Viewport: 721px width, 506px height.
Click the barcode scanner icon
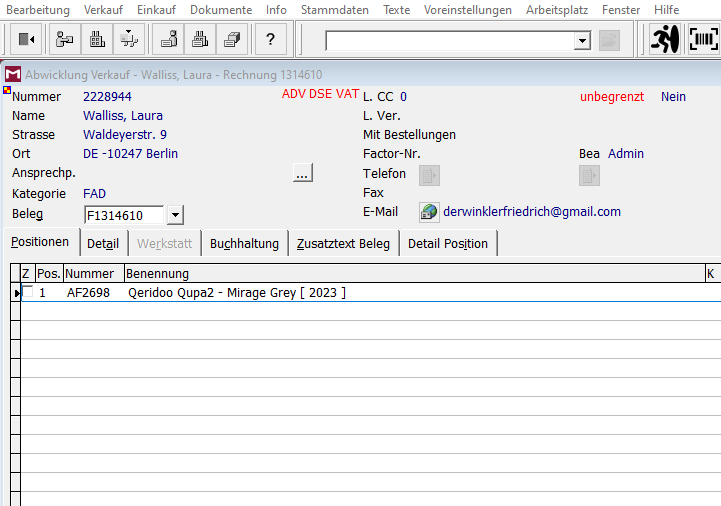[x=704, y=39]
